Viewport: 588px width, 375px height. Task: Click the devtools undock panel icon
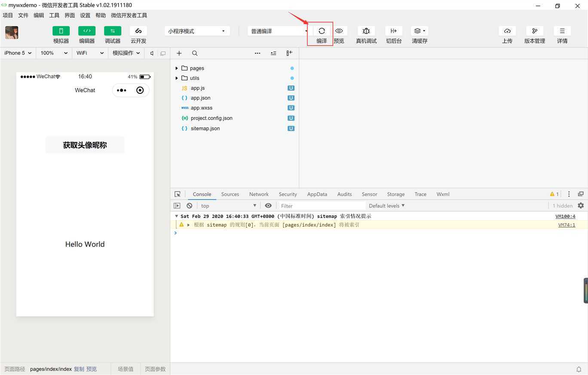(581, 194)
